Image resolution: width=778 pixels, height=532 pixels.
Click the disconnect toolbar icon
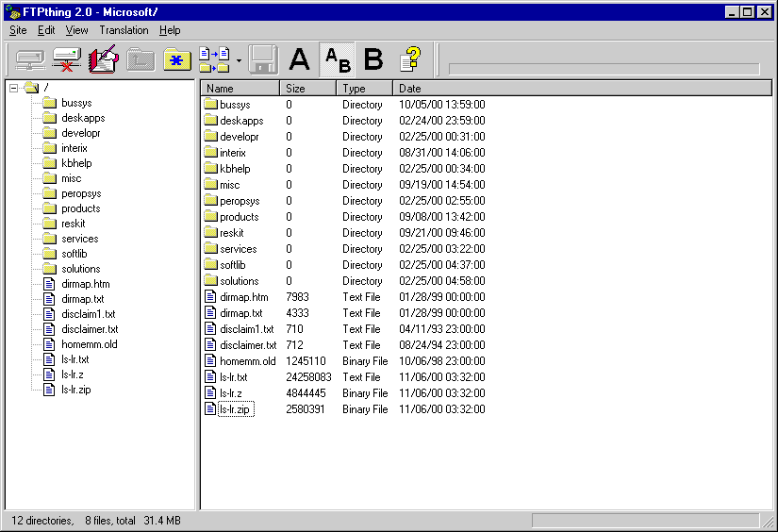click(x=66, y=59)
